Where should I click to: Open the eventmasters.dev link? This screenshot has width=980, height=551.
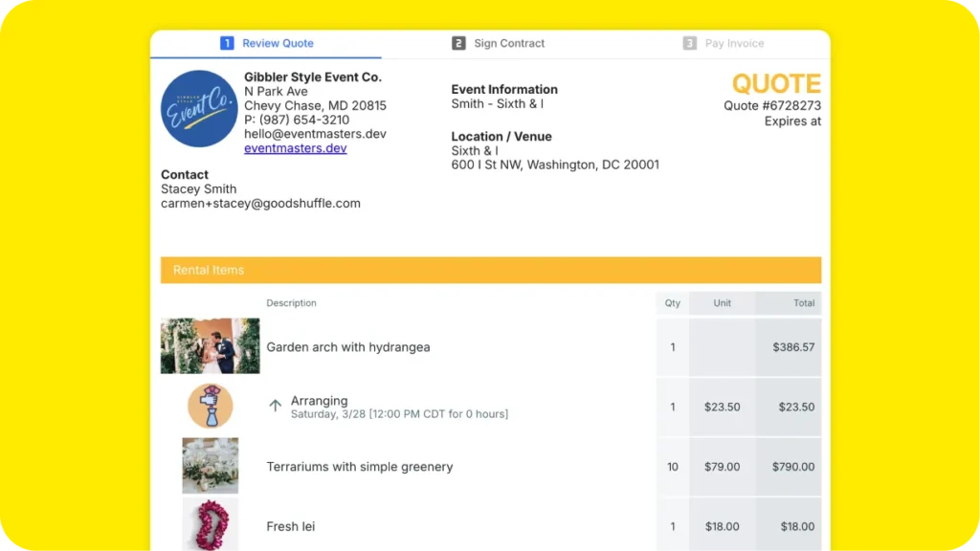(x=295, y=148)
